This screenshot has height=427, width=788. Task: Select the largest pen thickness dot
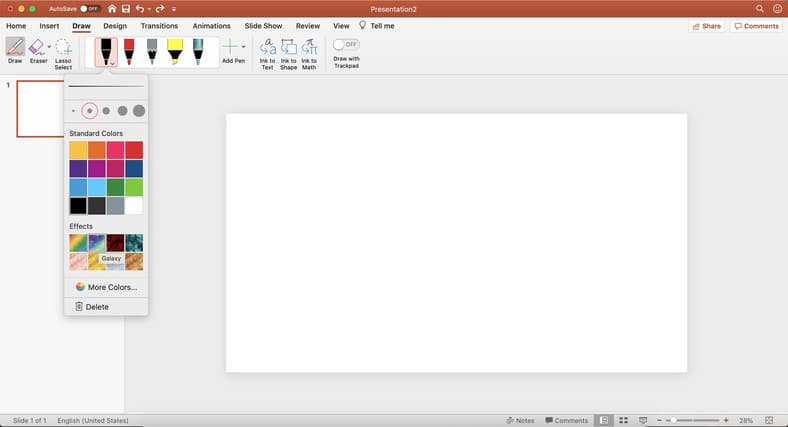click(x=139, y=111)
